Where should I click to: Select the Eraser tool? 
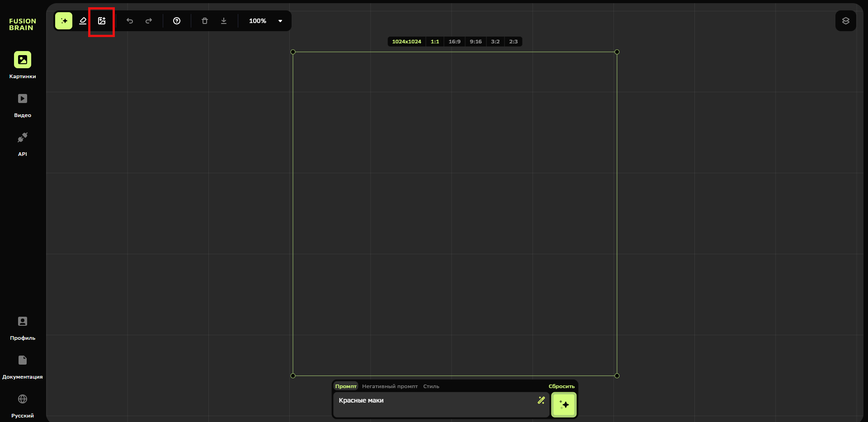pos(83,21)
